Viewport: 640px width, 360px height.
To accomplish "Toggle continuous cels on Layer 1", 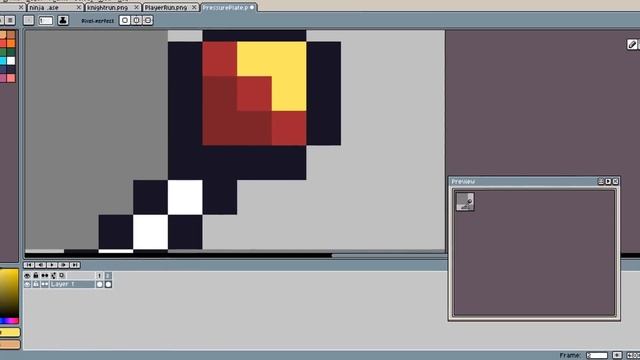I will (x=44, y=284).
